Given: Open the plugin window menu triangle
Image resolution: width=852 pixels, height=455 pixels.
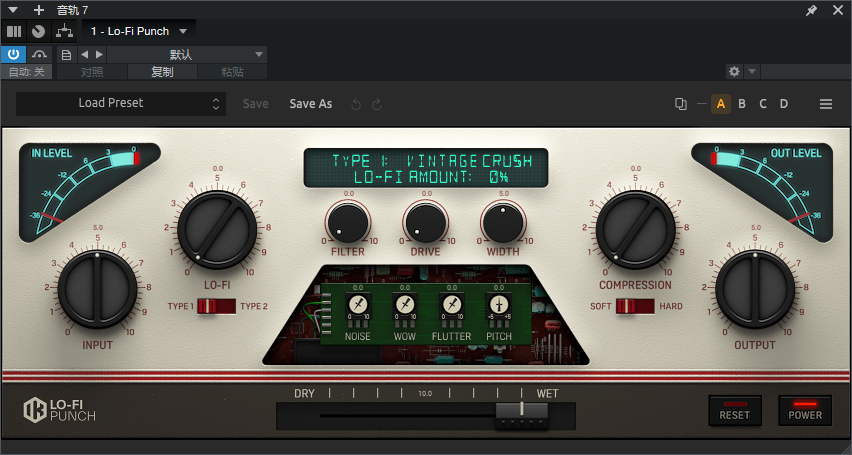Looking at the screenshot, I should (x=13, y=10).
